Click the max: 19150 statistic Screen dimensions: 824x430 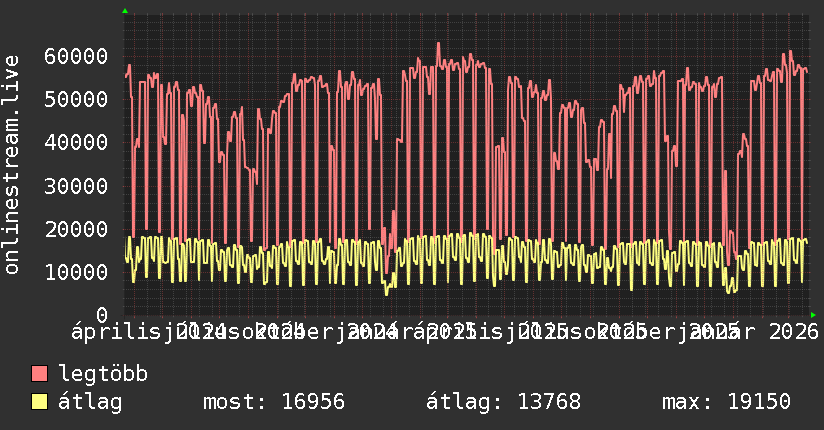click(726, 402)
